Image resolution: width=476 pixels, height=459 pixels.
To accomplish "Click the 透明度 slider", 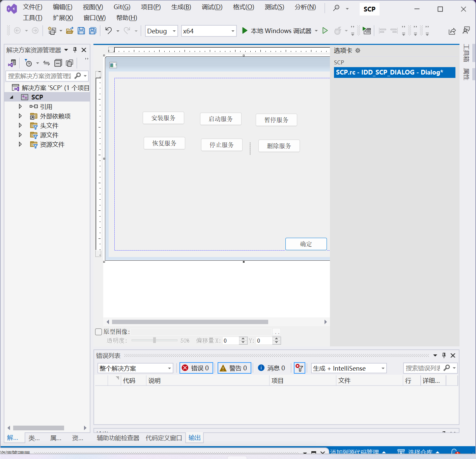I will click(155, 340).
